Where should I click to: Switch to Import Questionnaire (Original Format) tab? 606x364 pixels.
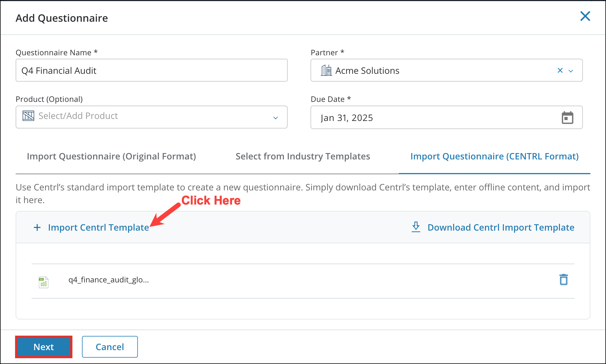111,156
